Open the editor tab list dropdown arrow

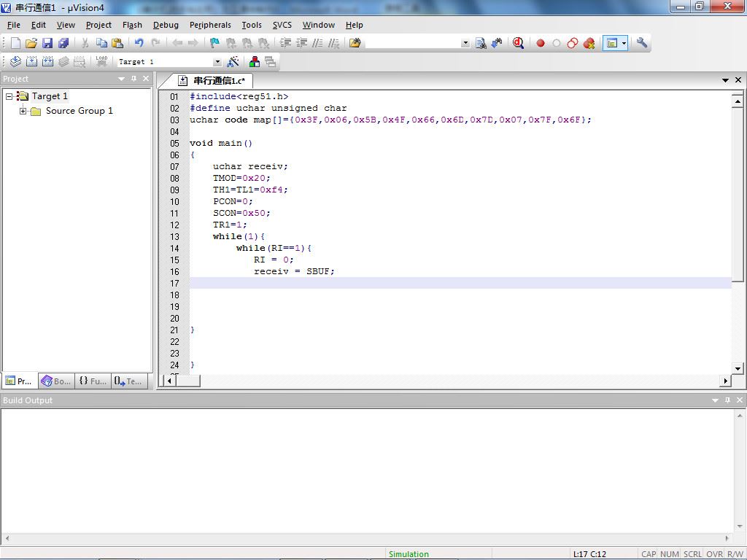725,80
